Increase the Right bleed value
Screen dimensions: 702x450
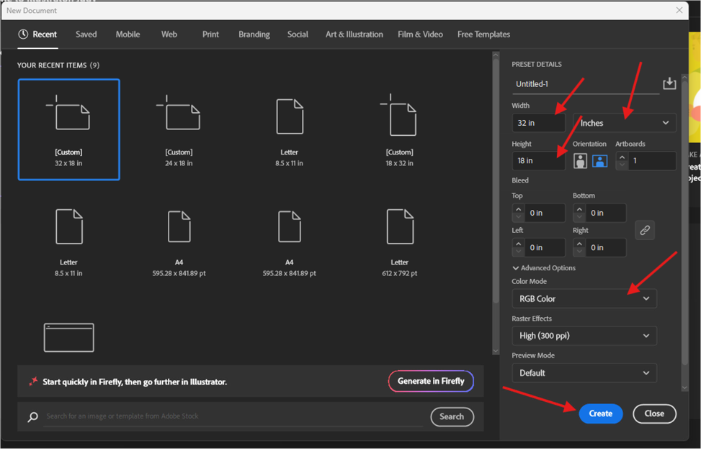(579, 244)
